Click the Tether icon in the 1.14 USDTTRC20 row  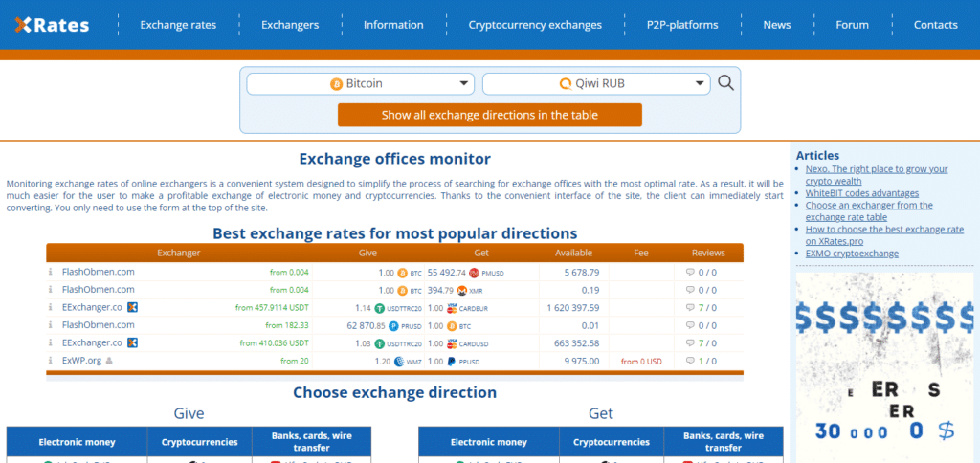[x=379, y=308]
